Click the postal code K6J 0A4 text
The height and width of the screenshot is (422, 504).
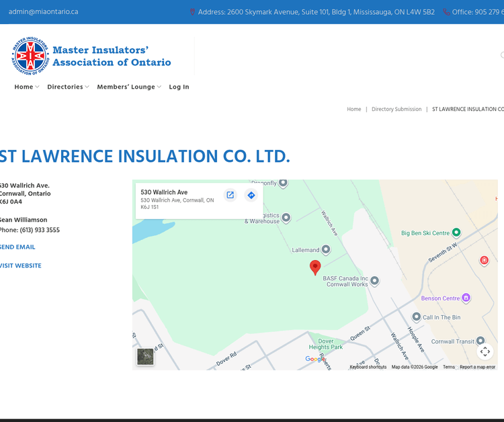[11, 202]
